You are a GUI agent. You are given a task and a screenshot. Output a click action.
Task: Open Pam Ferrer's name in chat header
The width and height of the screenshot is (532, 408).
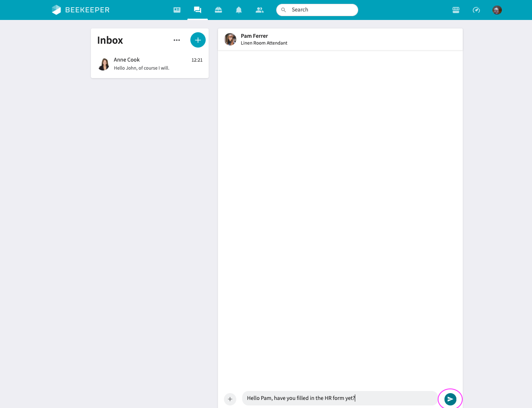click(254, 36)
